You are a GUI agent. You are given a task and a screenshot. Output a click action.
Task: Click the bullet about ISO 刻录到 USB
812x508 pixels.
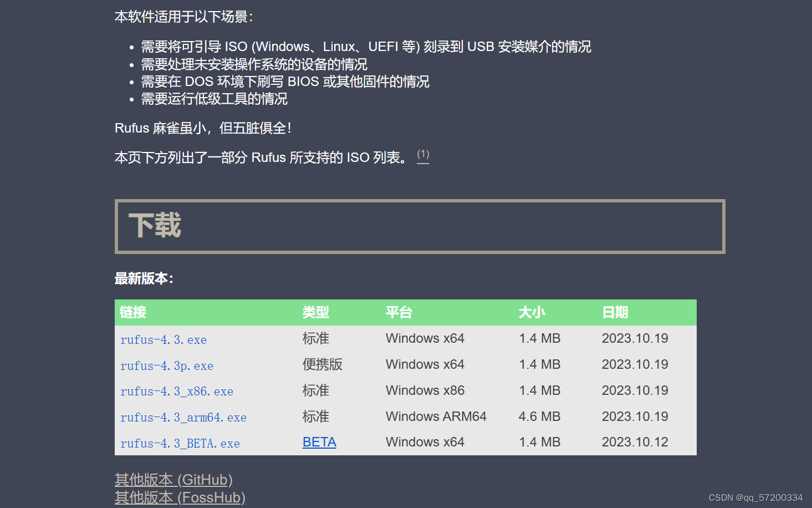366,47
